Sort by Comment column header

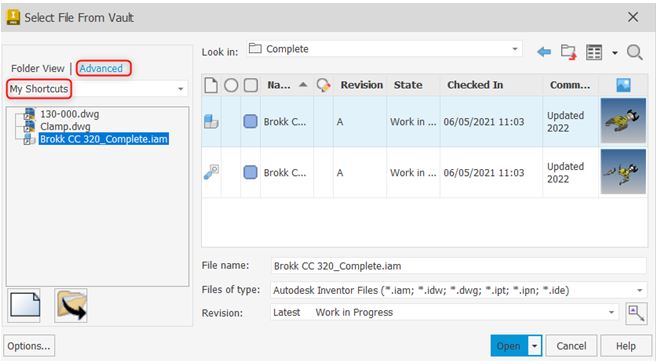(570, 85)
